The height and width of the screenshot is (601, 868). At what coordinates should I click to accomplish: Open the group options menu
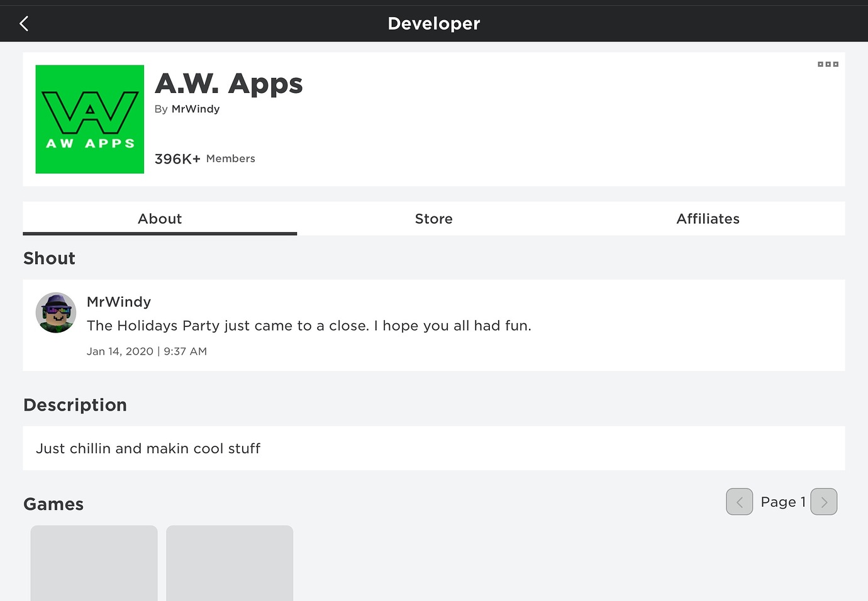point(827,63)
